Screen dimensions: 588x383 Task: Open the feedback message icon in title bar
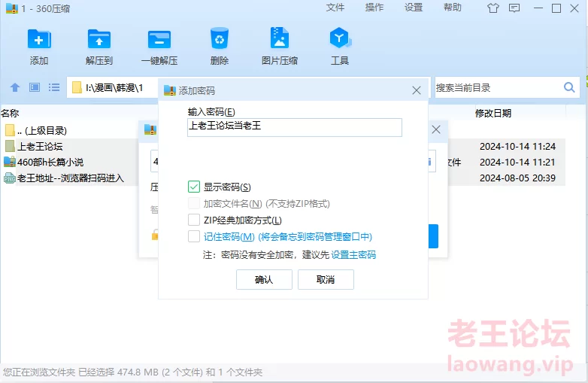(514, 8)
